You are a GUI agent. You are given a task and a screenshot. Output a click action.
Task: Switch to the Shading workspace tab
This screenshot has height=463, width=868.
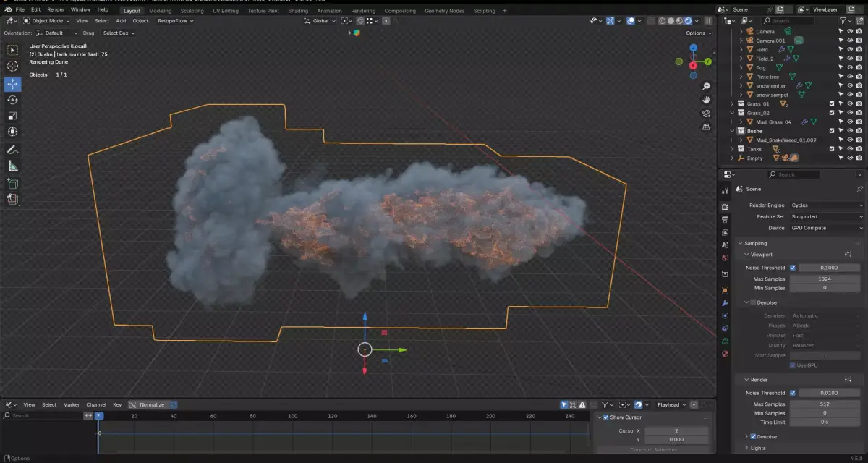pyautogui.click(x=298, y=11)
